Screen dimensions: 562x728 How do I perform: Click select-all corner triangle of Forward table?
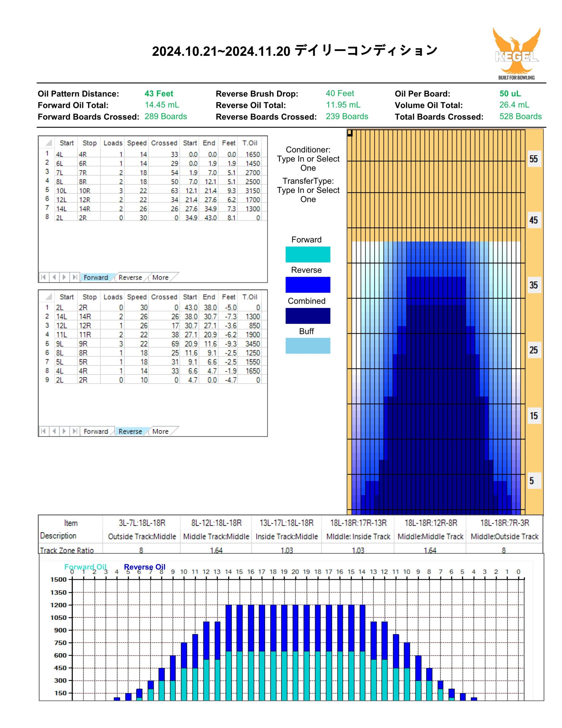click(x=49, y=143)
